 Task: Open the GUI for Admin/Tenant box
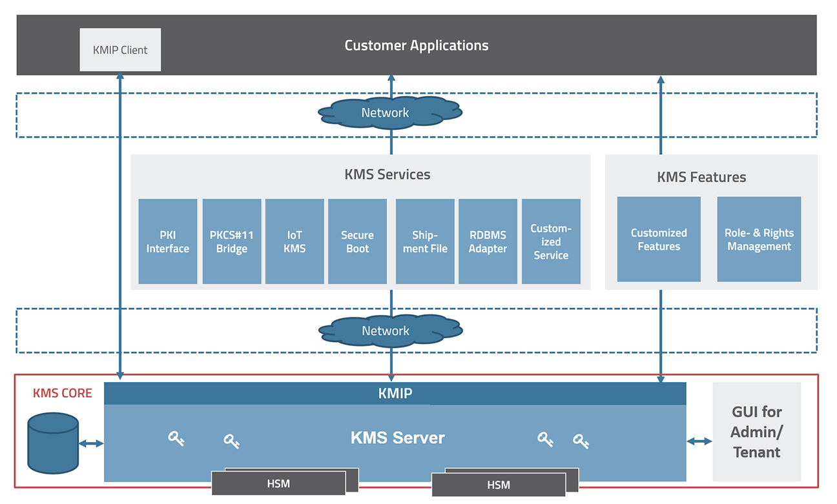coord(757,432)
